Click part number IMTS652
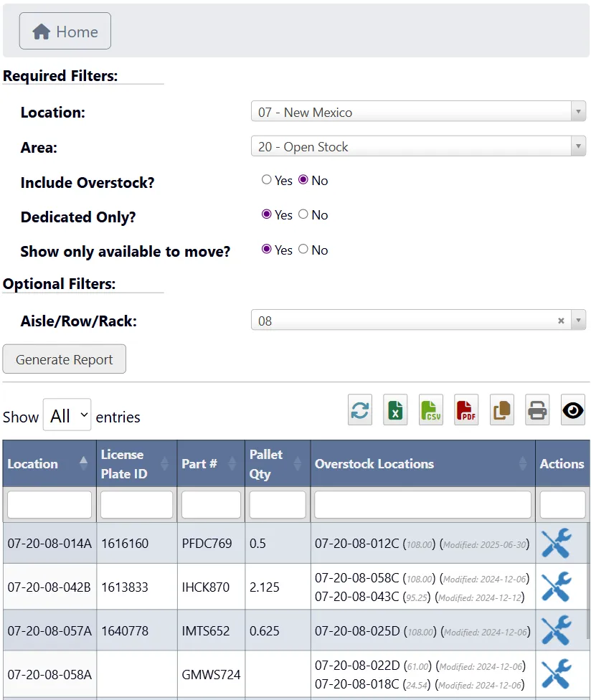 tap(205, 631)
